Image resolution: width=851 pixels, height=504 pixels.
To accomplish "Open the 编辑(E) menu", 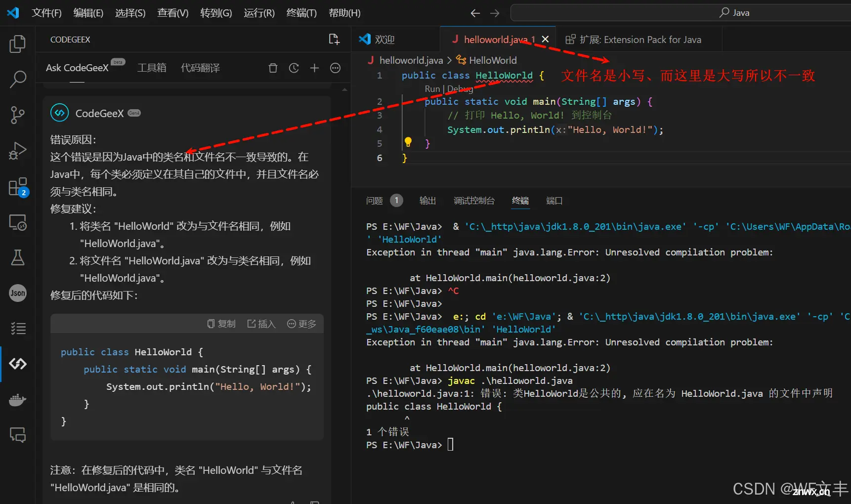I will click(x=88, y=13).
